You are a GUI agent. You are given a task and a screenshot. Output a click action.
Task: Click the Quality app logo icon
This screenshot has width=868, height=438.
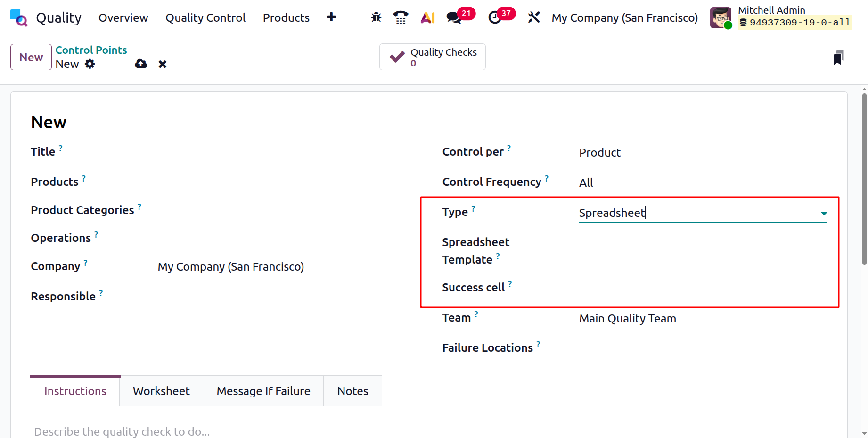click(x=19, y=18)
